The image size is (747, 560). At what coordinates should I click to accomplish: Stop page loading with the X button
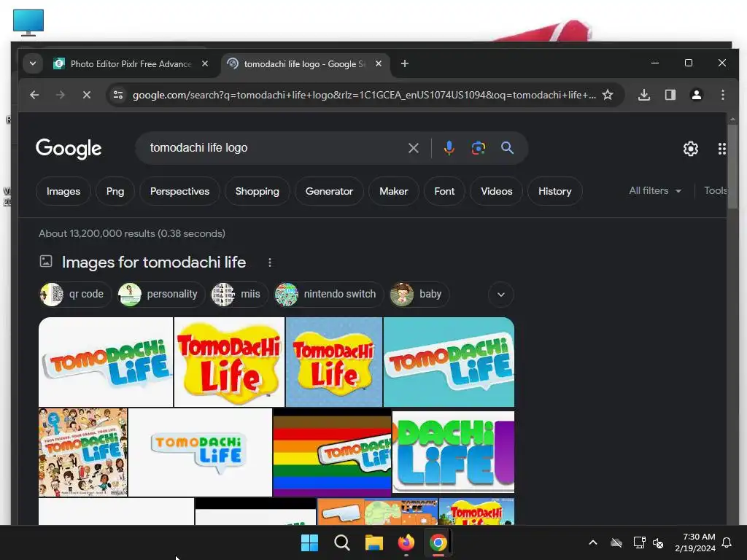point(86,95)
